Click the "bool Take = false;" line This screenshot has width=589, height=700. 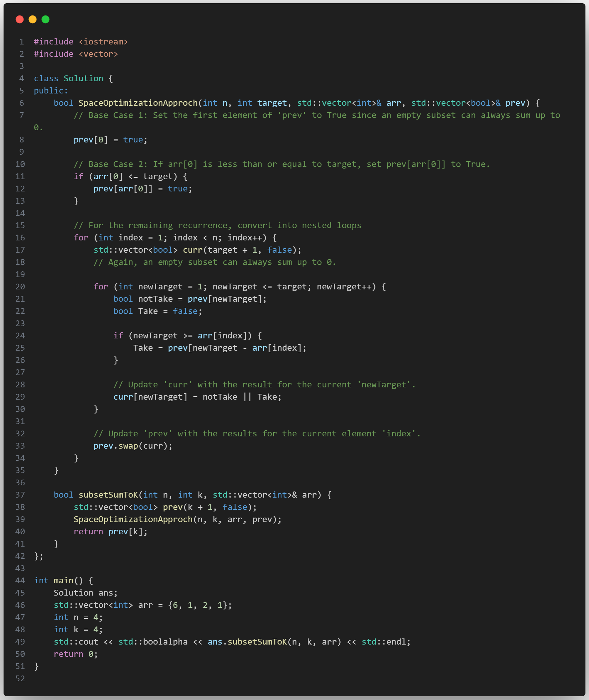coord(157,311)
